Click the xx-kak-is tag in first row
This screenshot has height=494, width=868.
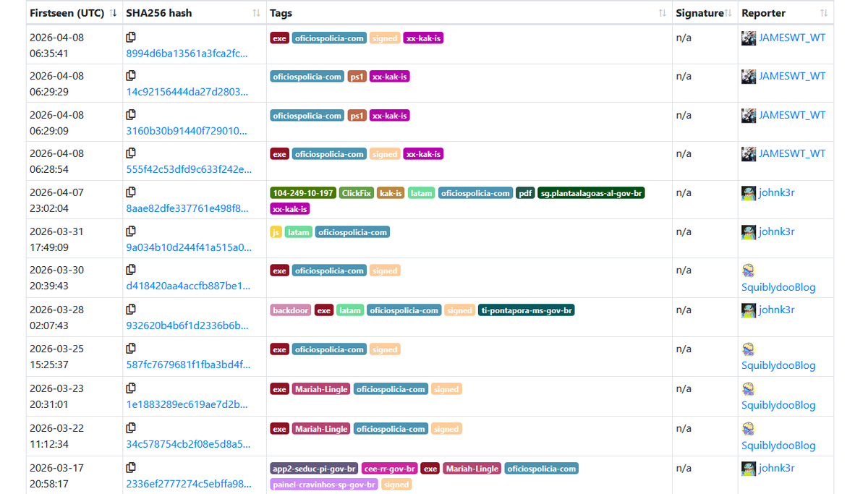click(x=423, y=38)
